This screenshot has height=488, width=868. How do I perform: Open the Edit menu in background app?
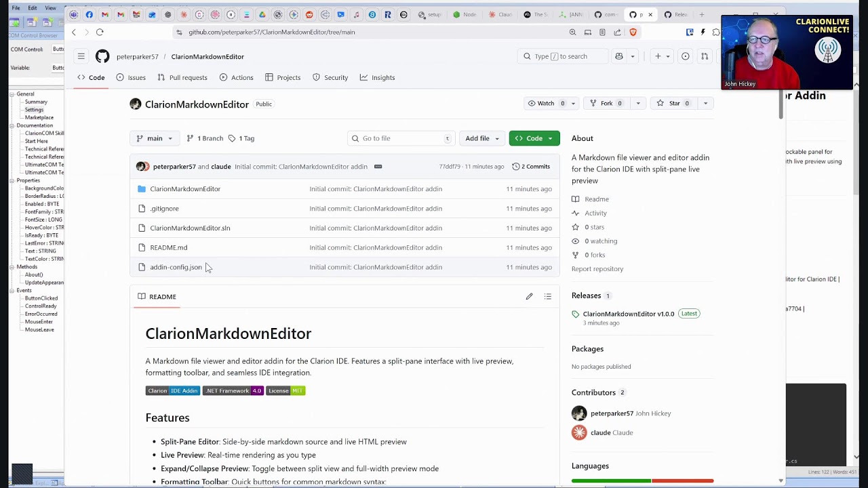(32, 8)
